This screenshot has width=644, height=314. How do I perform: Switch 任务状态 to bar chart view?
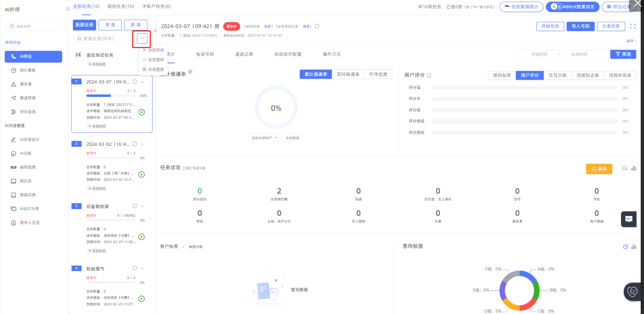tap(634, 168)
